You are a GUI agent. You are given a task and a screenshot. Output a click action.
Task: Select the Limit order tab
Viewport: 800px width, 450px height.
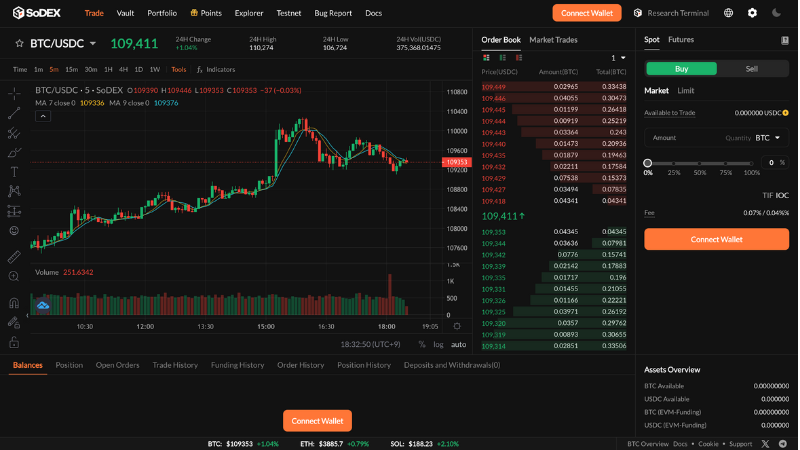pos(685,91)
